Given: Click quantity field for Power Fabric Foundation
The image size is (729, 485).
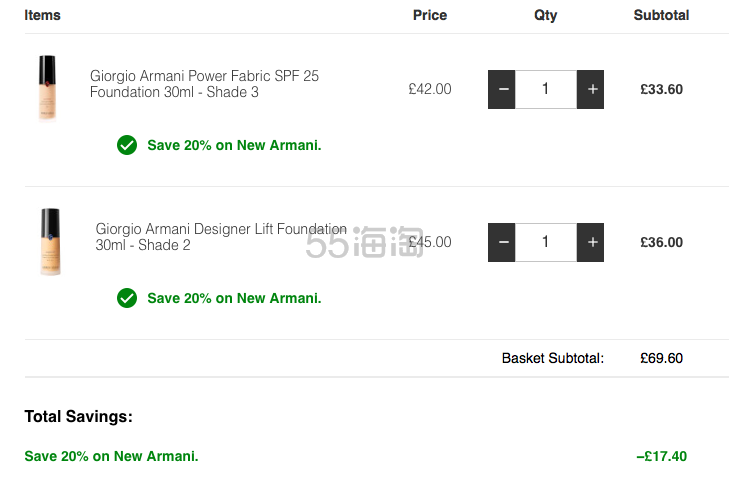Looking at the screenshot, I should pyautogui.click(x=546, y=89).
